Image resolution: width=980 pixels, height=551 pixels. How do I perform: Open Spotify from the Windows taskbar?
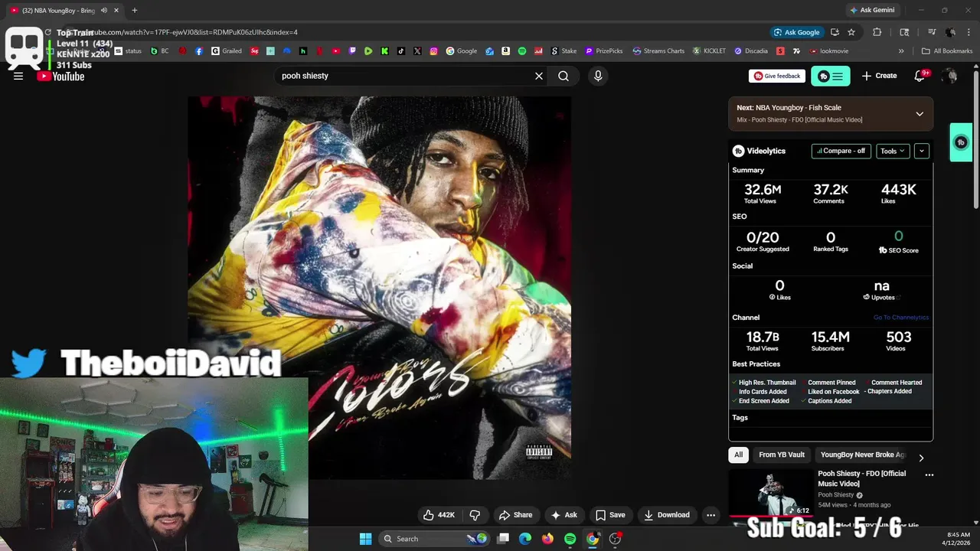coord(570,539)
